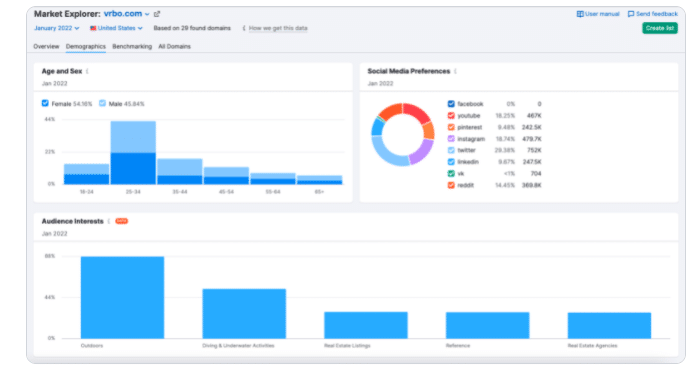Uncheck the Female checkbox

click(45, 103)
